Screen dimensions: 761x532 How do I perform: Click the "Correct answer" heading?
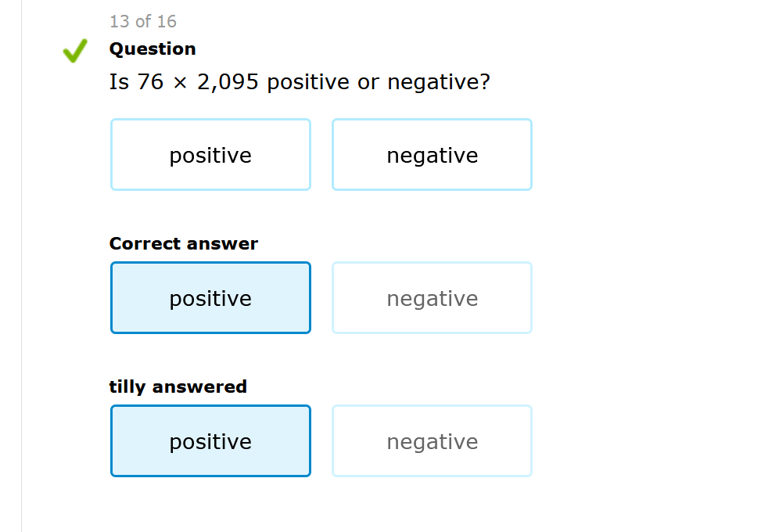(x=184, y=243)
